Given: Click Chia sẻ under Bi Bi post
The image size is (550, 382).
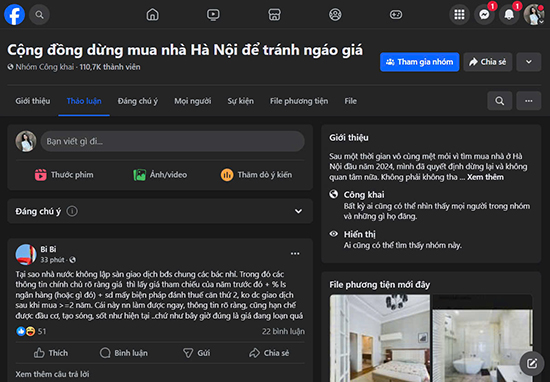Looking at the screenshot, I should 269,353.
